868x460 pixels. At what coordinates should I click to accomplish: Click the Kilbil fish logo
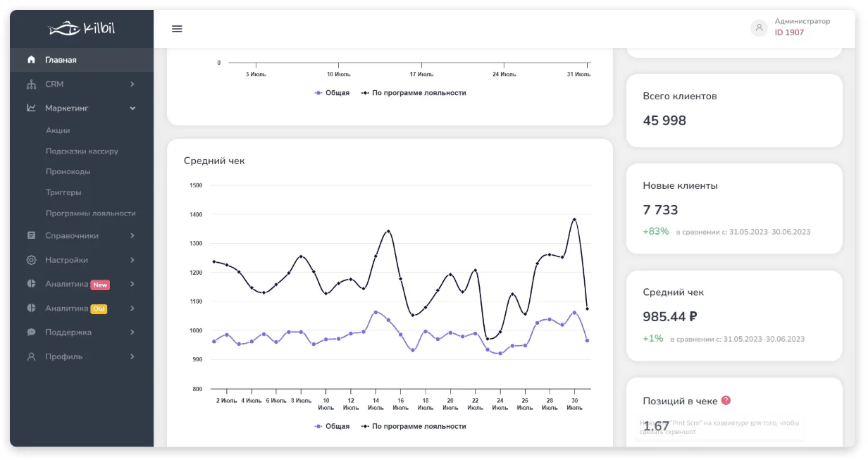tap(82, 28)
